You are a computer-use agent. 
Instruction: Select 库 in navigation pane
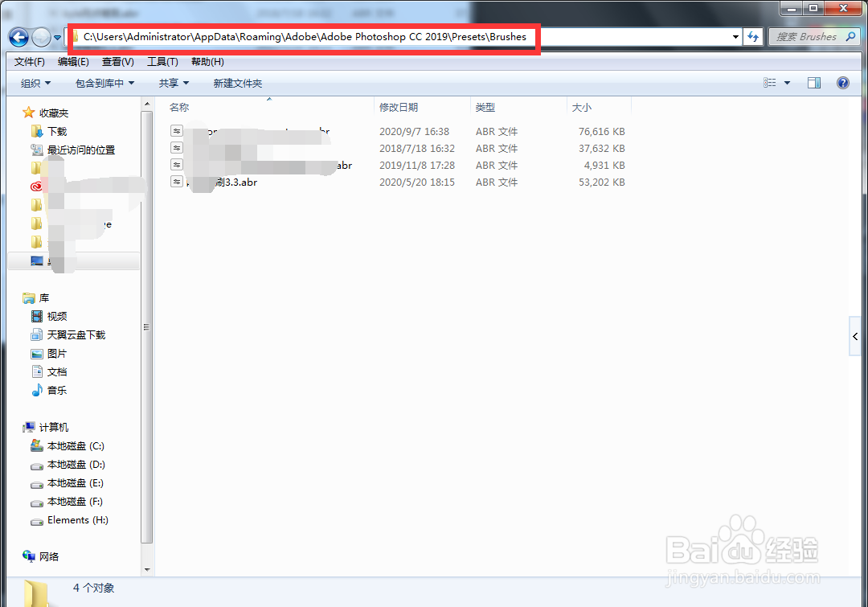point(43,298)
